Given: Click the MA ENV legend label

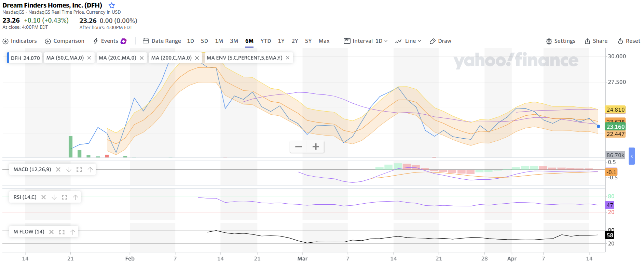Looking at the screenshot, I should pyautogui.click(x=245, y=58).
